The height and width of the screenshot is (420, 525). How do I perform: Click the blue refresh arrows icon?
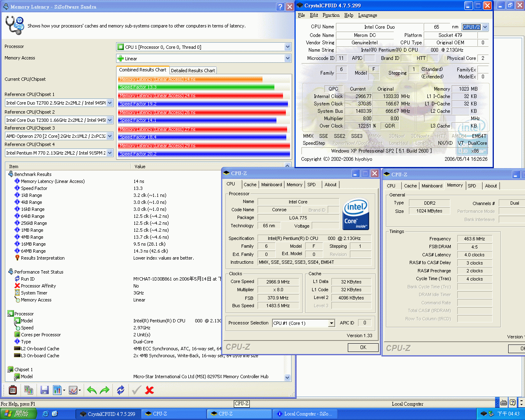pos(121,390)
